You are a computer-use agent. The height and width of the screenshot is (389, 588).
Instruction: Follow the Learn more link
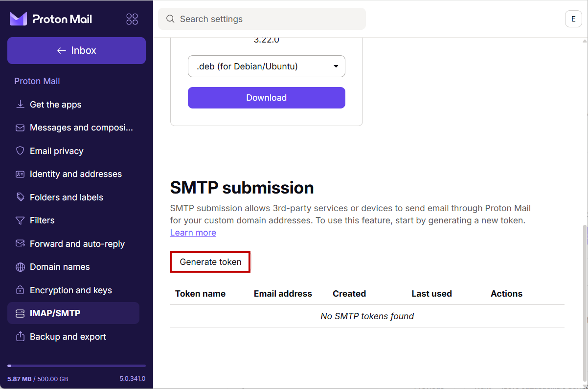point(193,233)
